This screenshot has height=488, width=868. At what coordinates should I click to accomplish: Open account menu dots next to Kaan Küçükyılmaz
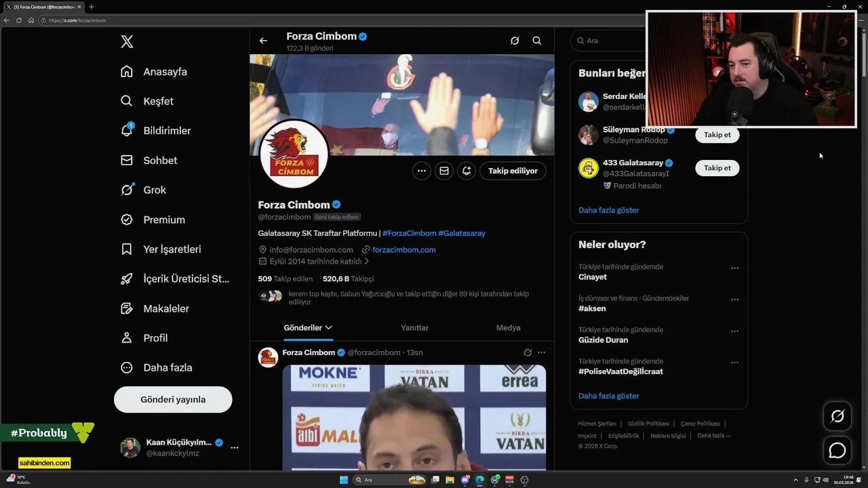pos(234,447)
